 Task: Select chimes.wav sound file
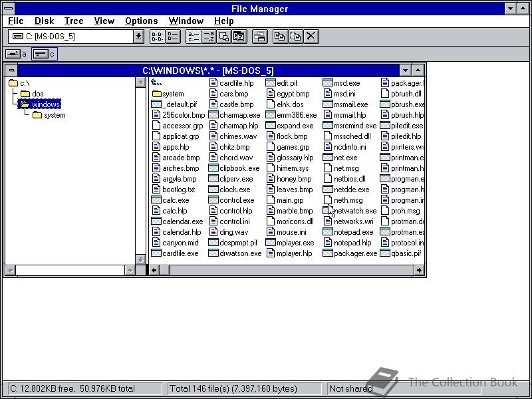pyautogui.click(x=233, y=136)
